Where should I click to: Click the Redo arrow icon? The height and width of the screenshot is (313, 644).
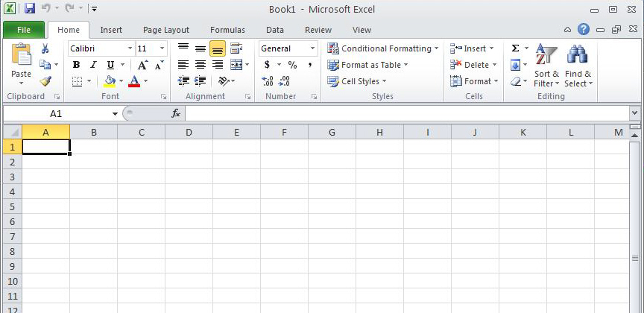tap(69, 8)
